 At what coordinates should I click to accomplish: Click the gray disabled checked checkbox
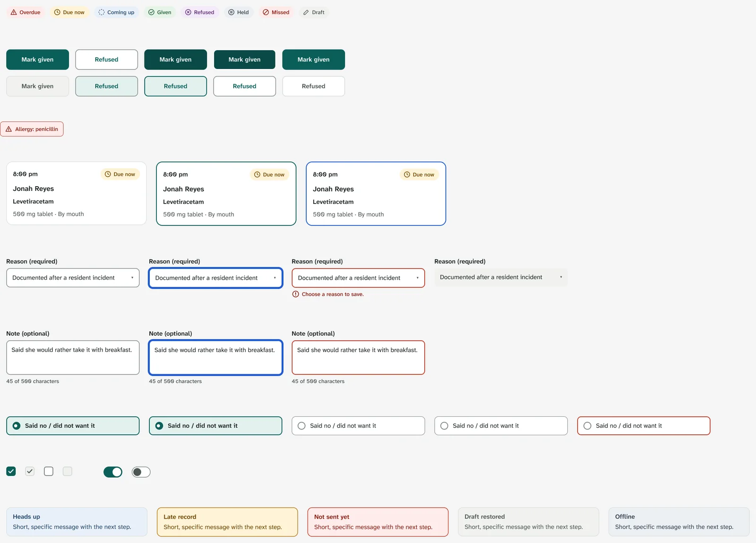30,471
